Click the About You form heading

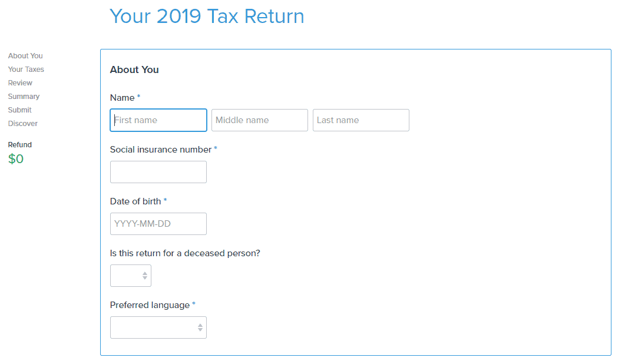[134, 70]
